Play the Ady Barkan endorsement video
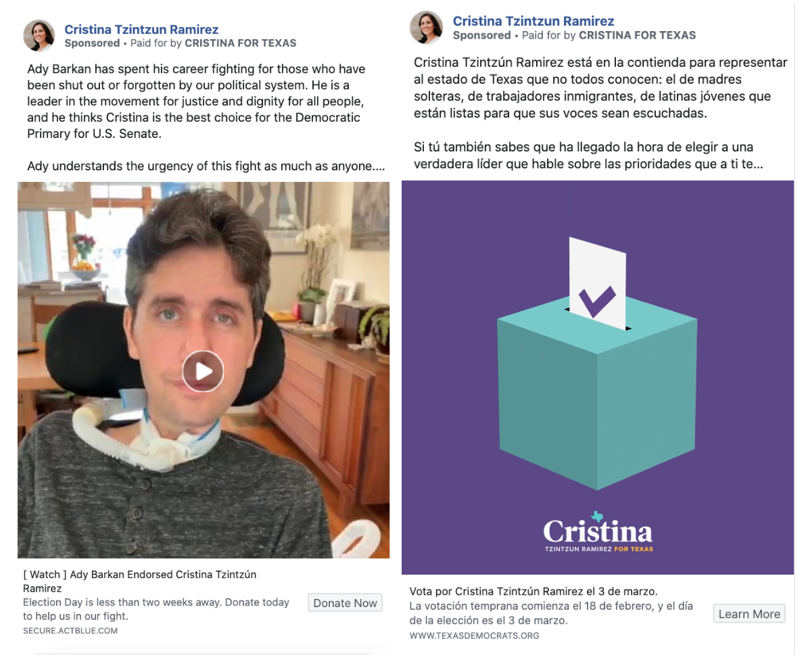806x672 pixels. [203, 371]
